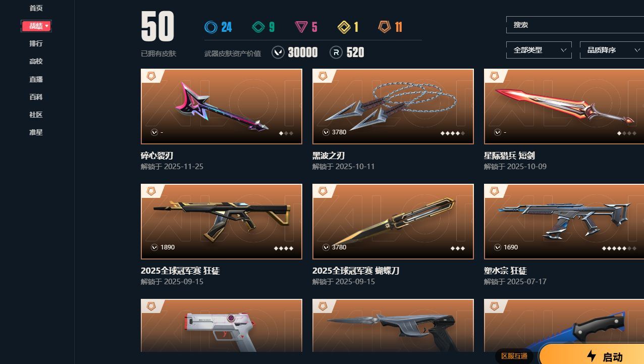Click the 区服互通 label button
The image size is (644, 364).
pos(514,356)
